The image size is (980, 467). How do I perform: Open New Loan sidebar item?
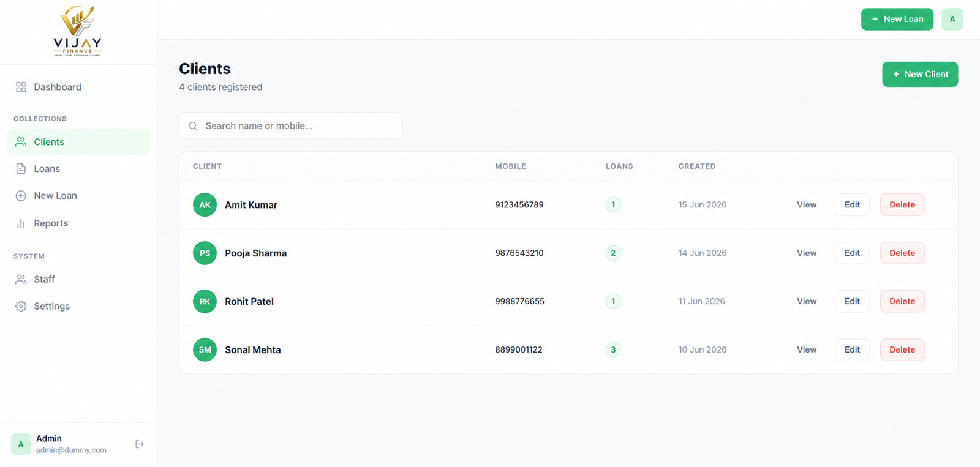pos(78,196)
